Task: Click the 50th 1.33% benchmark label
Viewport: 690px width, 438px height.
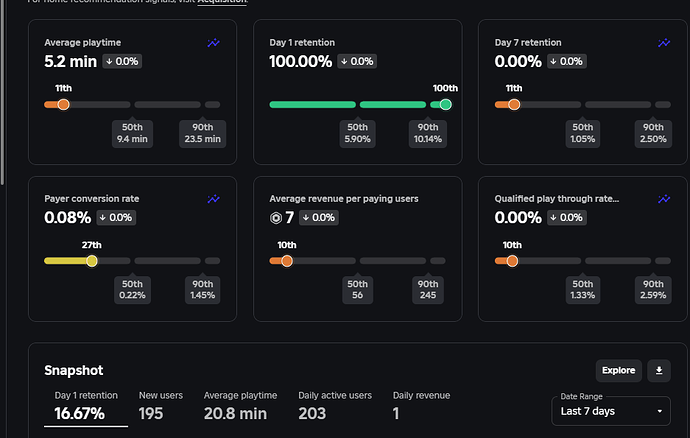Action: coord(583,290)
